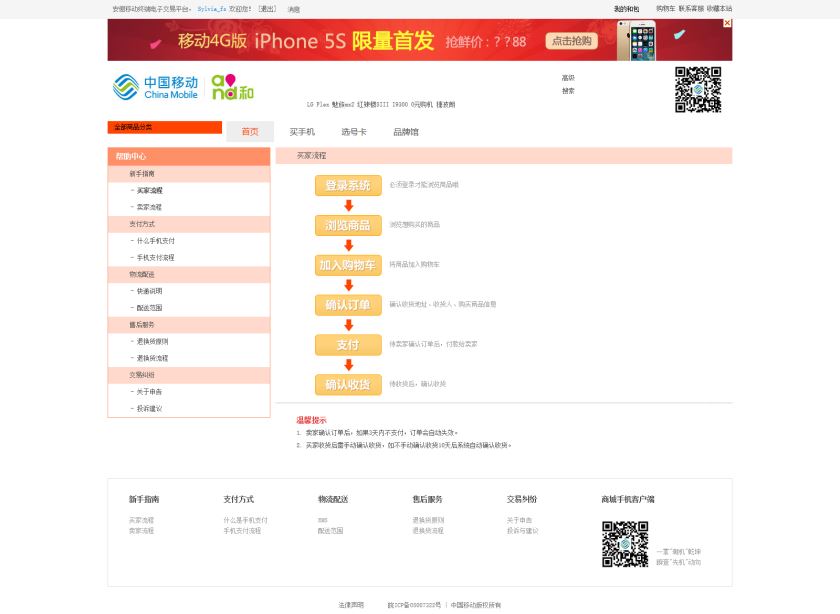The height and width of the screenshot is (614, 840).
Task: Click the 高级 advanced search link
Action: point(568,78)
